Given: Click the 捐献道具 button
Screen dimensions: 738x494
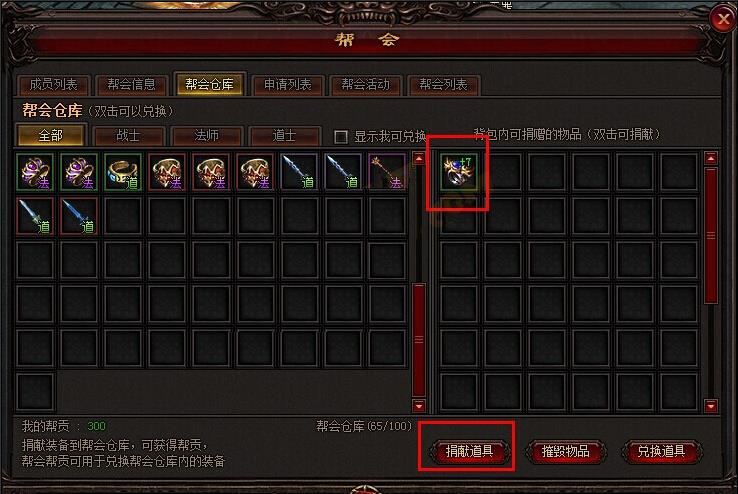Looking at the screenshot, I should (x=469, y=451).
